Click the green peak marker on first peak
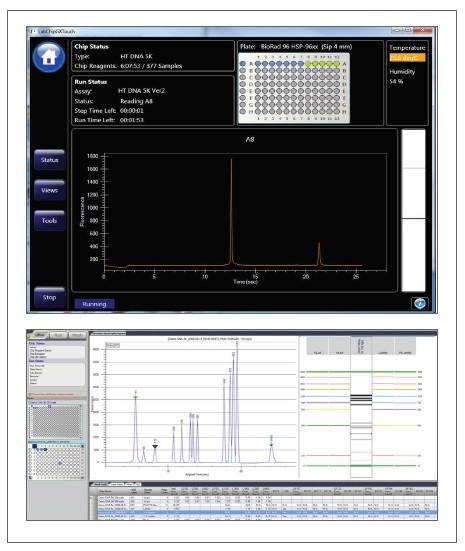The height and width of the screenshot is (551, 465). tap(136, 397)
